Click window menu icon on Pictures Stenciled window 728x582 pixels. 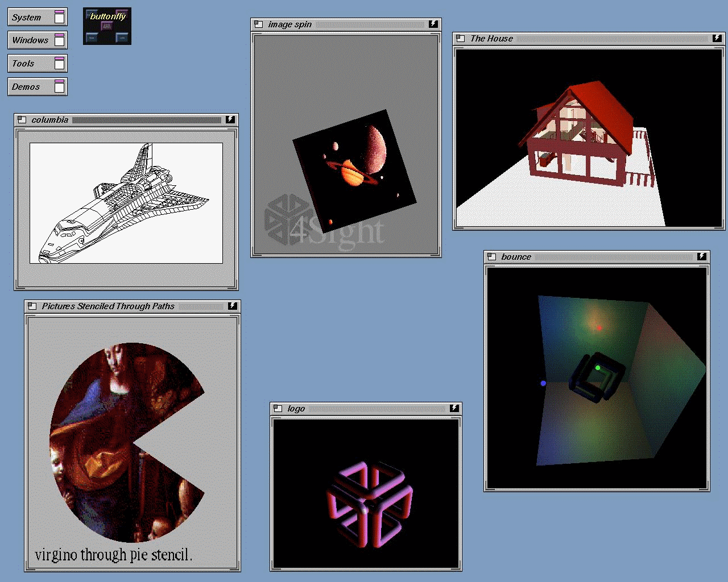pyautogui.click(x=32, y=306)
